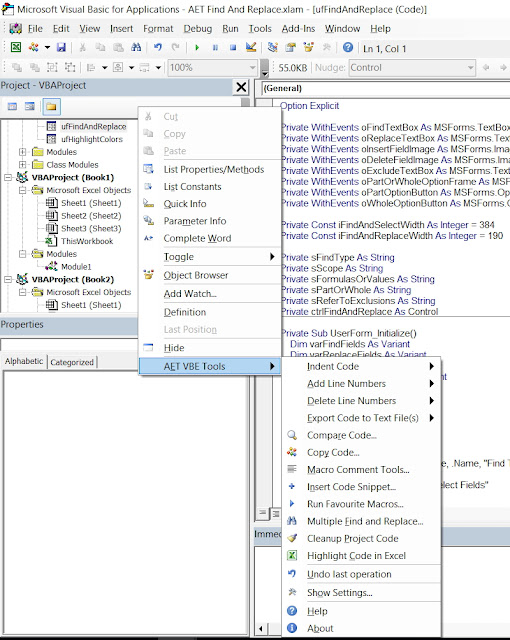Click the Break pause icon

click(215, 48)
